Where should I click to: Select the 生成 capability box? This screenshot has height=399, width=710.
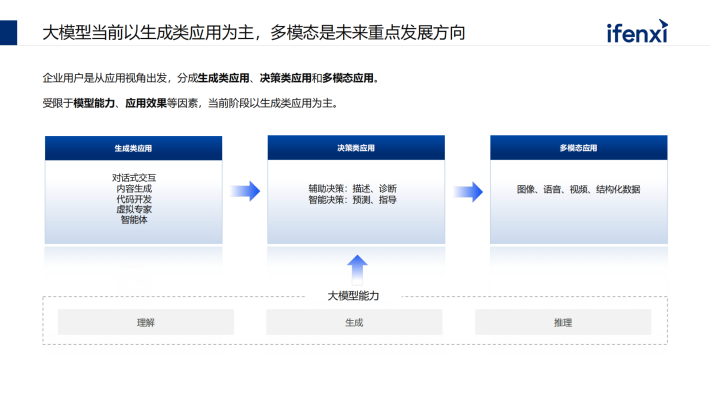[x=354, y=322]
